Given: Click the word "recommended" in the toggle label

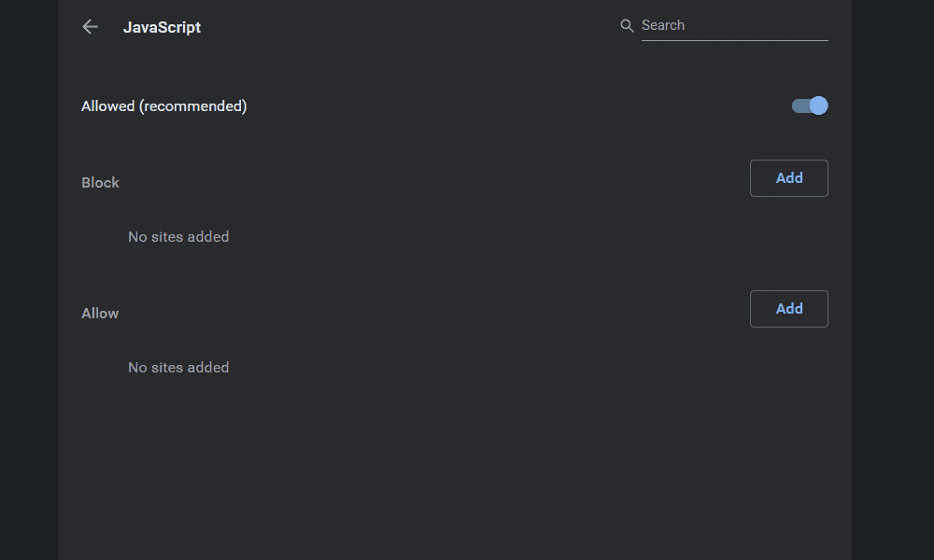Looking at the screenshot, I should pos(192,106).
